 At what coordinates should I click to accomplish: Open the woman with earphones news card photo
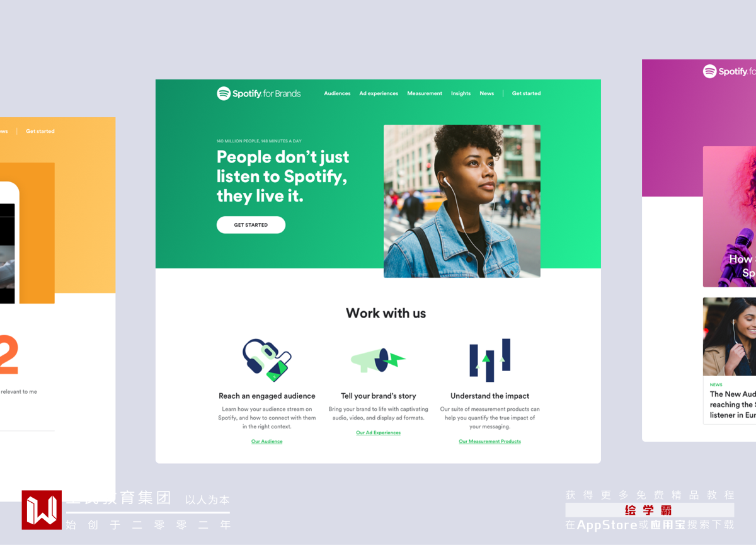730,336
